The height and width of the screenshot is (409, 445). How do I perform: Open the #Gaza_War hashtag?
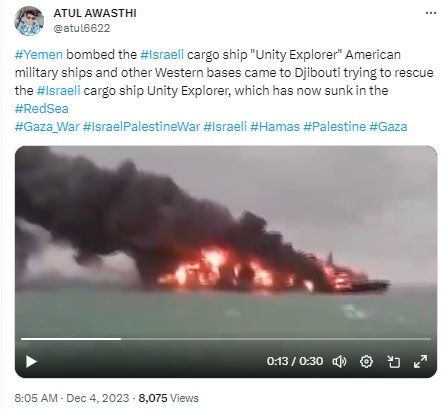(x=47, y=127)
